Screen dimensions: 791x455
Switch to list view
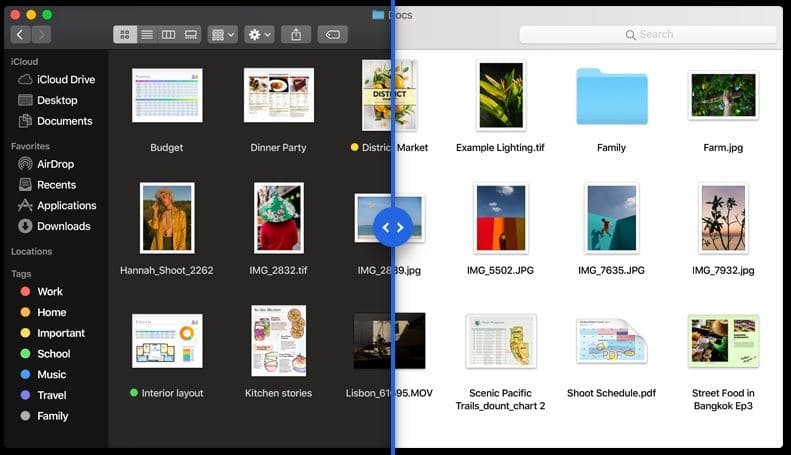click(x=147, y=34)
